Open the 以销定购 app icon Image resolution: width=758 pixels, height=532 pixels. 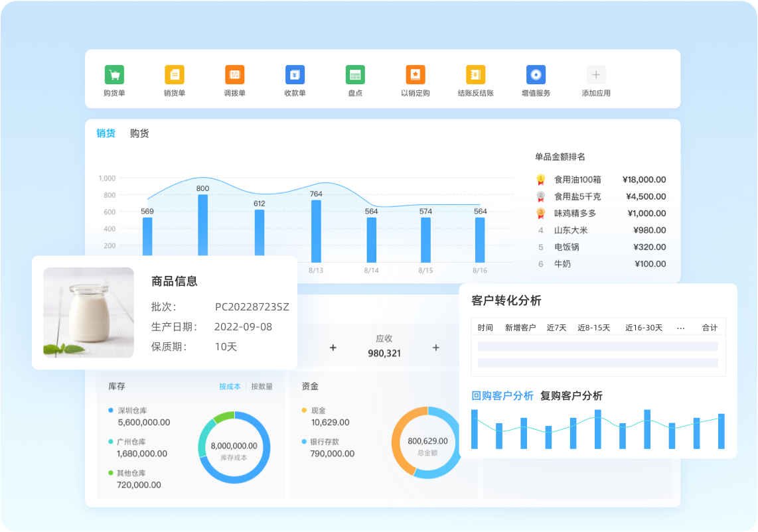(x=416, y=75)
